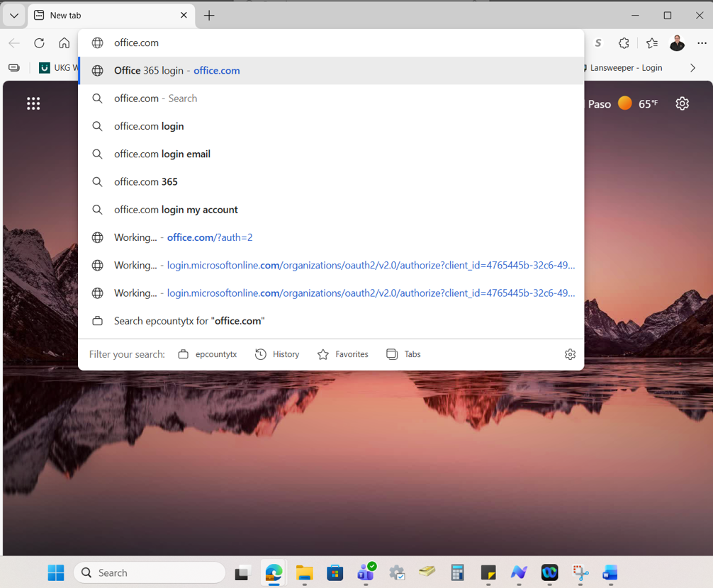Open the Office 365 login suggestion
713x588 pixels.
[x=331, y=70]
